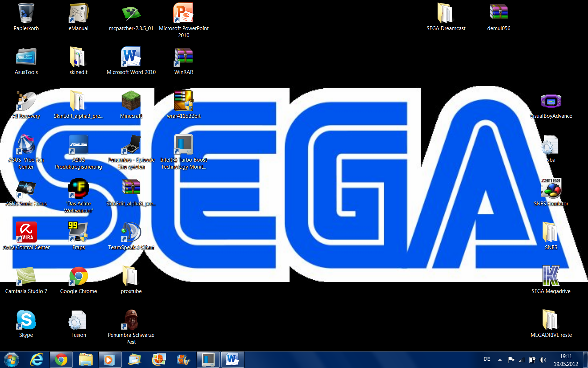Open the Windows Start menu

coord(12,360)
